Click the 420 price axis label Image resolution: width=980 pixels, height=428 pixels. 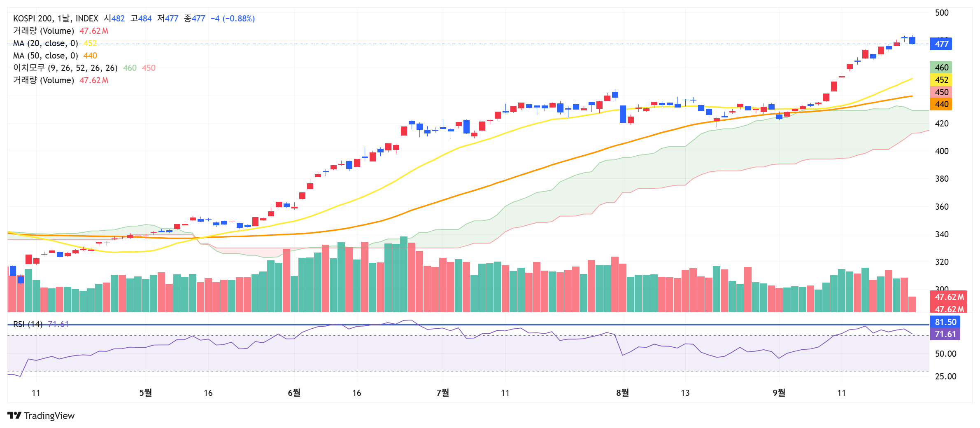942,124
